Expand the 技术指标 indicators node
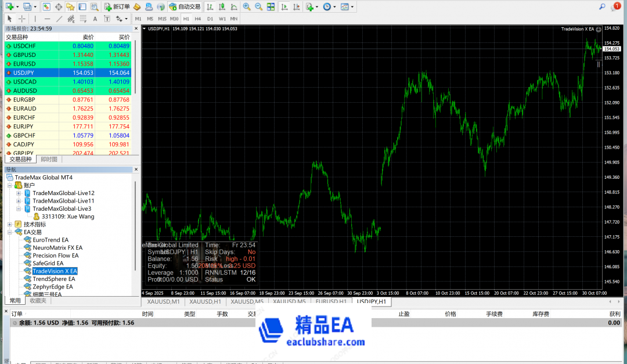 point(10,225)
